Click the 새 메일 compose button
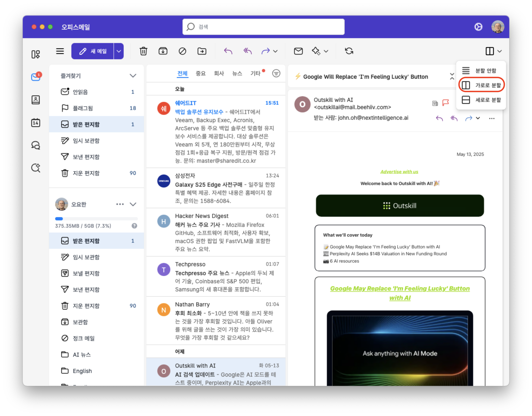 93,51
